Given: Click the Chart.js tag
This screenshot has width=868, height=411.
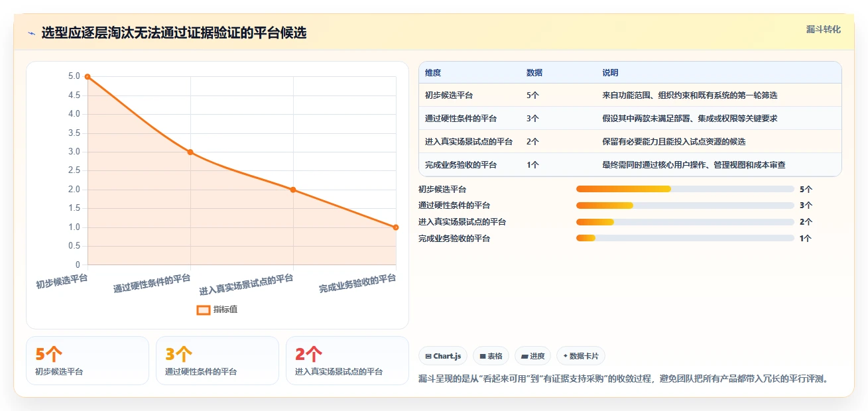Looking at the screenshot, I should (443, 356).
